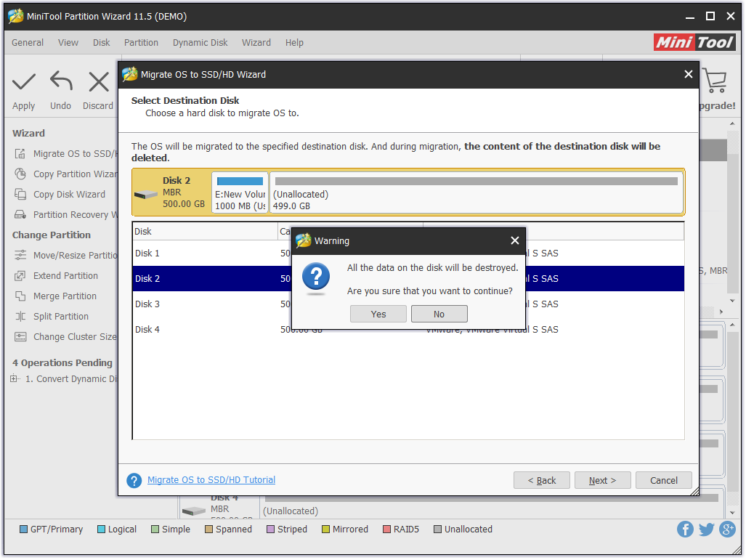The width and height of the screenshot is (746, 560).
Task: Click the Copy Partition Wizard icon
Action: (x=20, y=174)
